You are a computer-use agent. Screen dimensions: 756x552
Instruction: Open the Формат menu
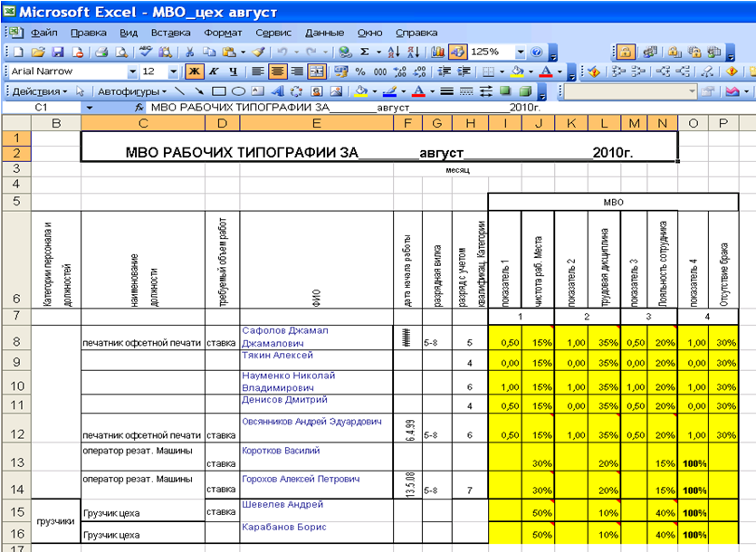[223, 33]
